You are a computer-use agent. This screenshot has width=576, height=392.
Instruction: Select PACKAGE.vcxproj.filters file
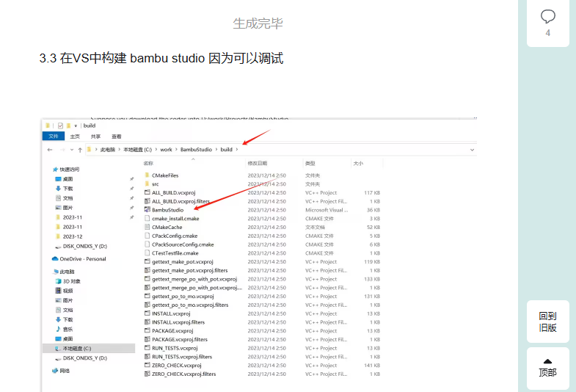point(180,339)
